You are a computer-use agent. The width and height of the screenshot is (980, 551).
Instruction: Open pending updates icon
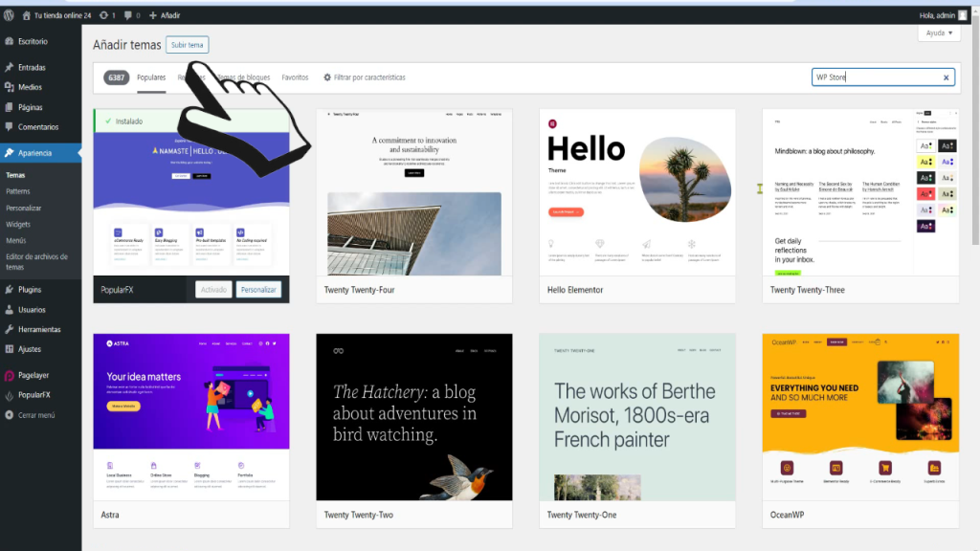[x=103, y=15]
